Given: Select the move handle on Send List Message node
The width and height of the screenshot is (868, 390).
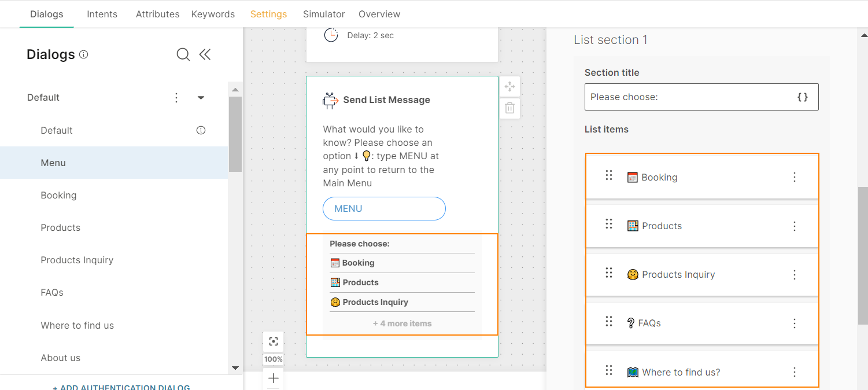Looking at the screenshot, I should coord(509,86).
